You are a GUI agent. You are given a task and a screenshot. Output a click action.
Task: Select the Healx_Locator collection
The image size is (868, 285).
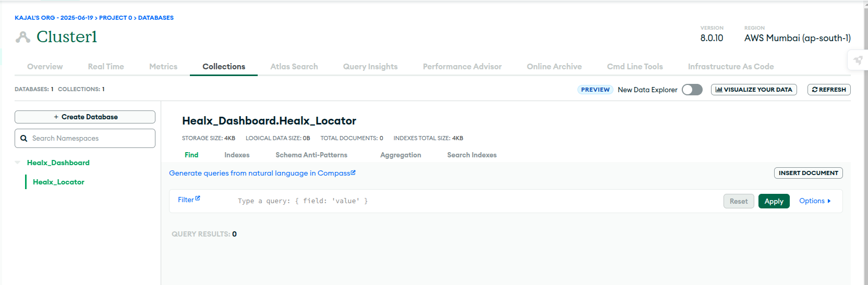pos(58,182)
